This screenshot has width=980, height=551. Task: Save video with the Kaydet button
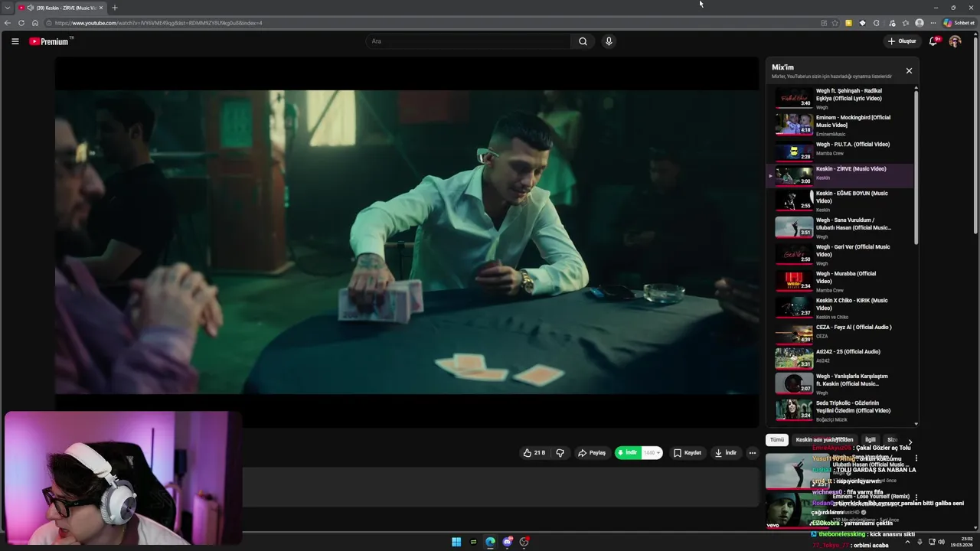tap(688, 453)
